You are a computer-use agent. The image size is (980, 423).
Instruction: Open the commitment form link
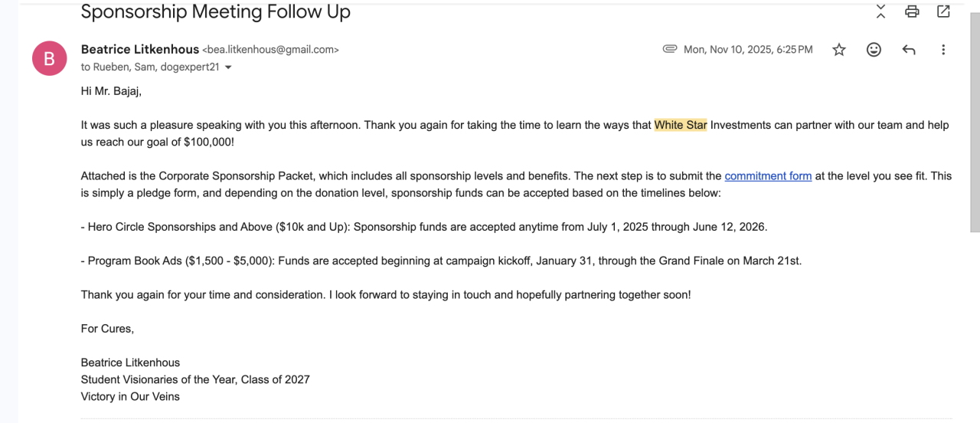point(768,175)
